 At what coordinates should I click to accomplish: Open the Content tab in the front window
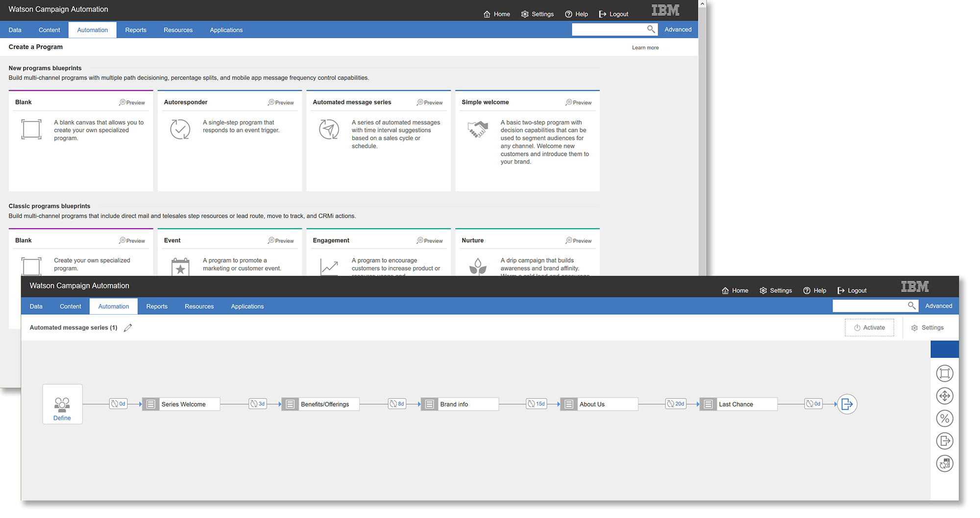[71, 306]
